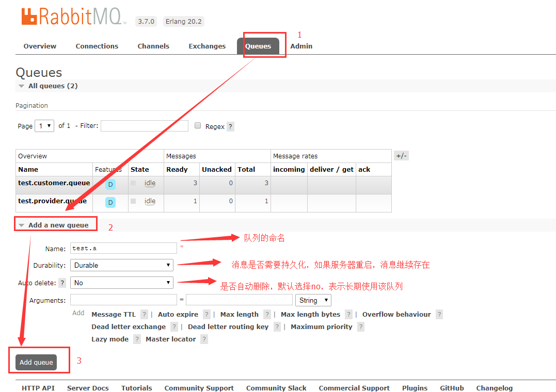Add Maximum priority argument
Viewport: 556px width, 392px height.
click(322, 327)
